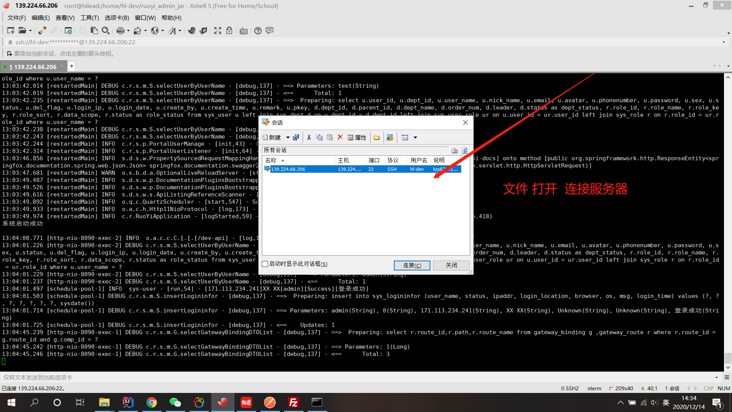Click 属性 properties button in sessions dialog
This screenshot has width=732, height=412.
point(357,137)
